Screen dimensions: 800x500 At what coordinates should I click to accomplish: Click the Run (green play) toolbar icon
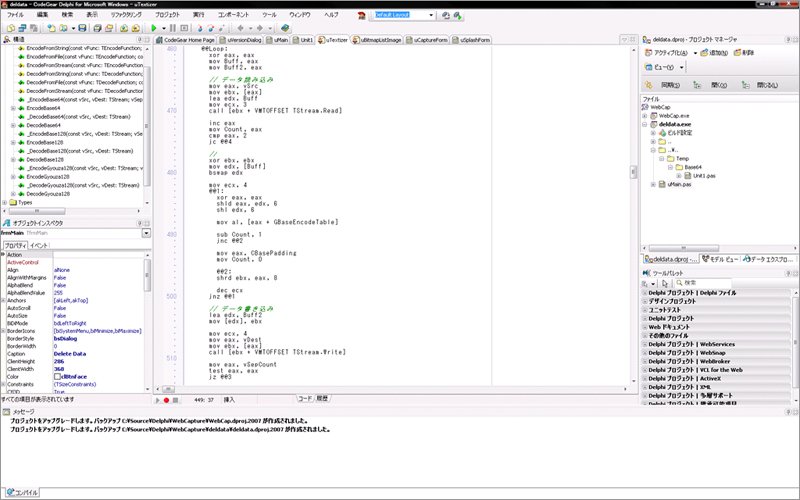click(x=154, y=28)
